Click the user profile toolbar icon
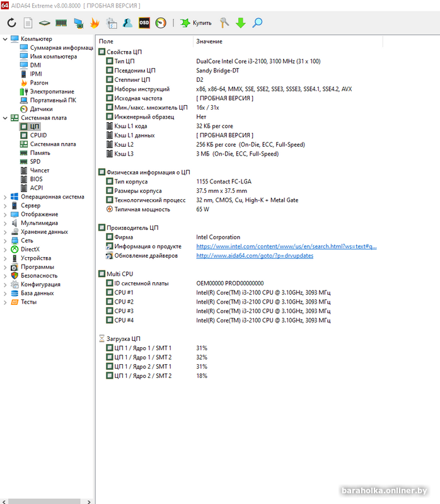 (x=128, y=23)
